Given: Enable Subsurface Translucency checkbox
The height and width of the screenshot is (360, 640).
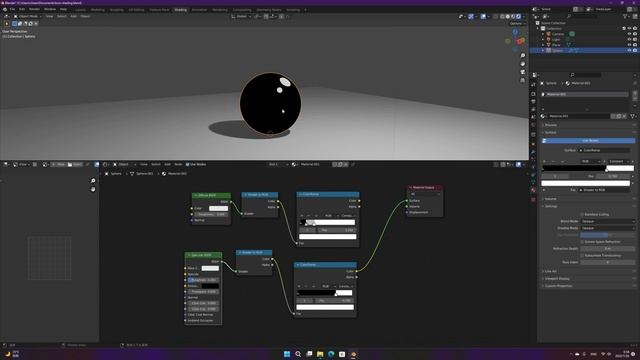Looking at the screenshot, I should coord(582,256).
